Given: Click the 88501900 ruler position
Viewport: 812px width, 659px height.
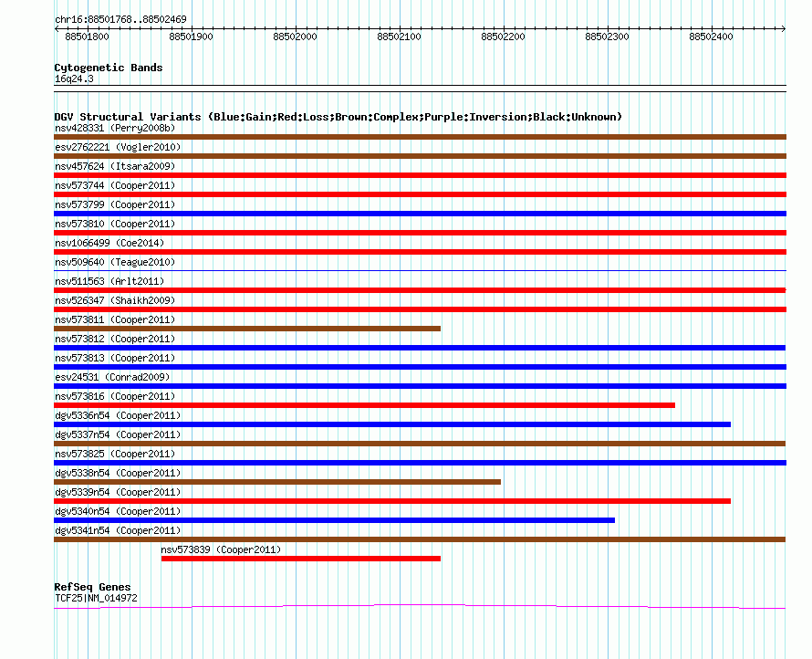Looking at the screenshot, I should [191, 37].
